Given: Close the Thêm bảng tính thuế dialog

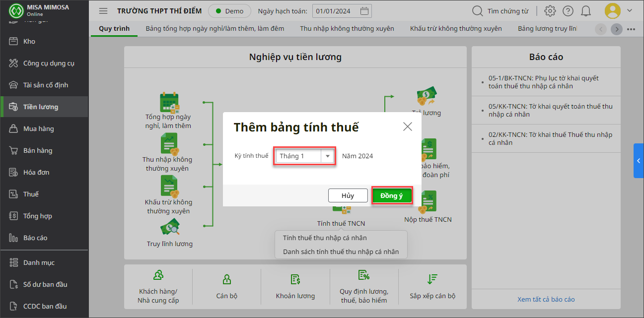Looking at the screenshot, I should coord(408,127).
